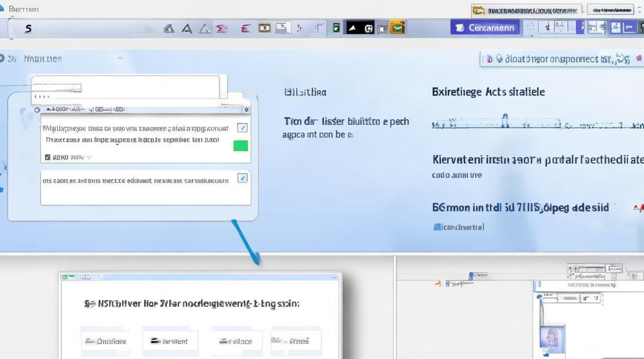Click the "Onoitiere" button in the bottom dialog
Viewport: 644px width, 359px height.
coord(105,341)
